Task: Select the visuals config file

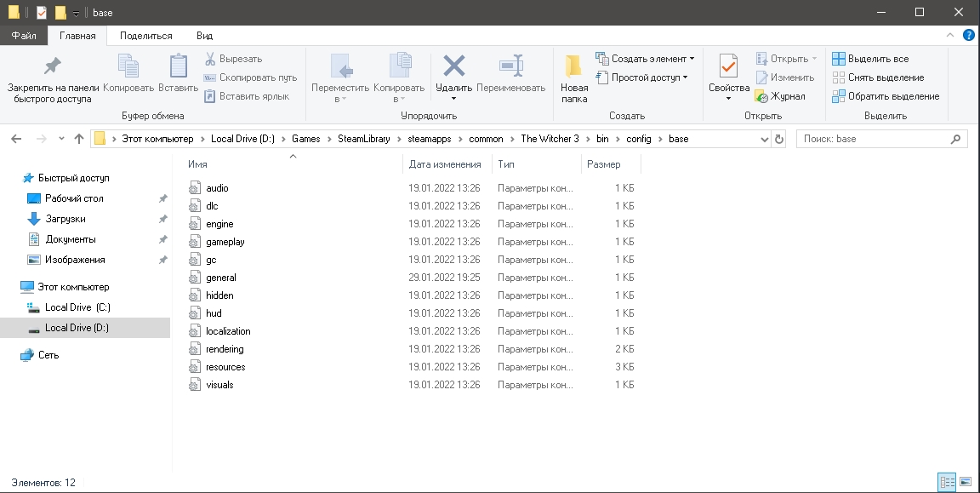Action: pos(219,385)
